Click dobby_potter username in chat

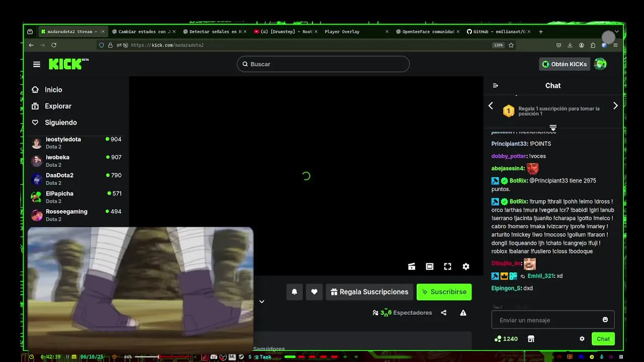coord(509,156)
